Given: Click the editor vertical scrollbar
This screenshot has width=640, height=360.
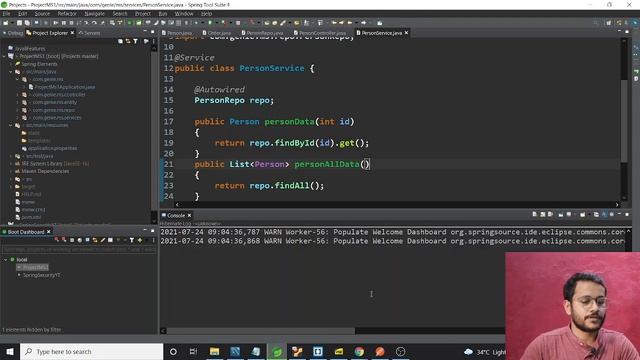Looking at the screenshot, I should [624, 121].
